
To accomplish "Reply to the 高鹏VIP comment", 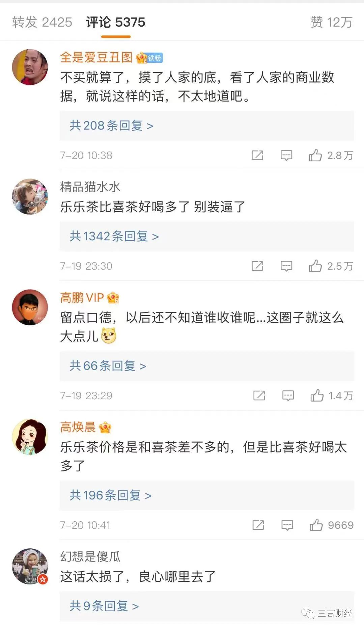I will [288, 395].
